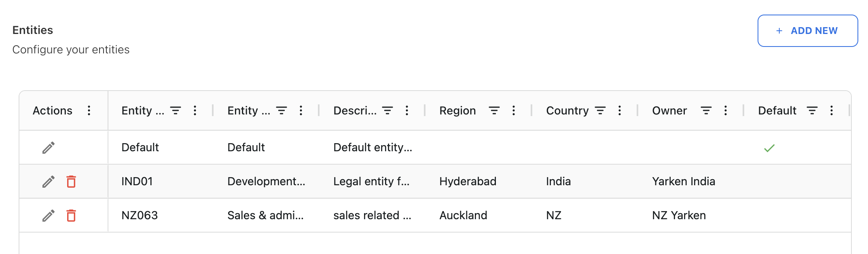Delete the IND01 entity
Image resolution: width=868 pixels, height=254 pixels.
pos(71,182)
